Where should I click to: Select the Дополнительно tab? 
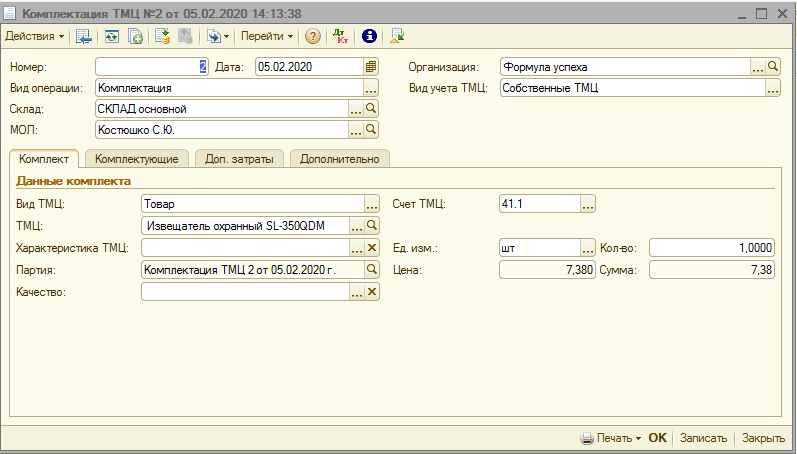(x=340, y=158)
